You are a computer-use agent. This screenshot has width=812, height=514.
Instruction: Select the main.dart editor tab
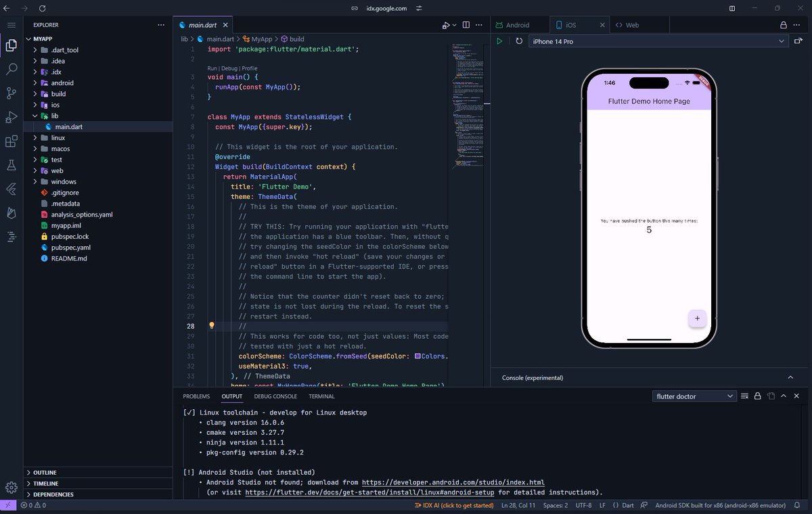click(203, 25)
